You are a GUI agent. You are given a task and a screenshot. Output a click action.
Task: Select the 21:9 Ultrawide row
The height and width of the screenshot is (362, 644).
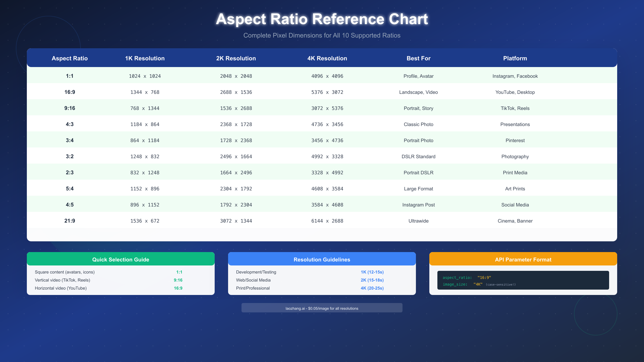pyautogui.click(x=322, y=221)
